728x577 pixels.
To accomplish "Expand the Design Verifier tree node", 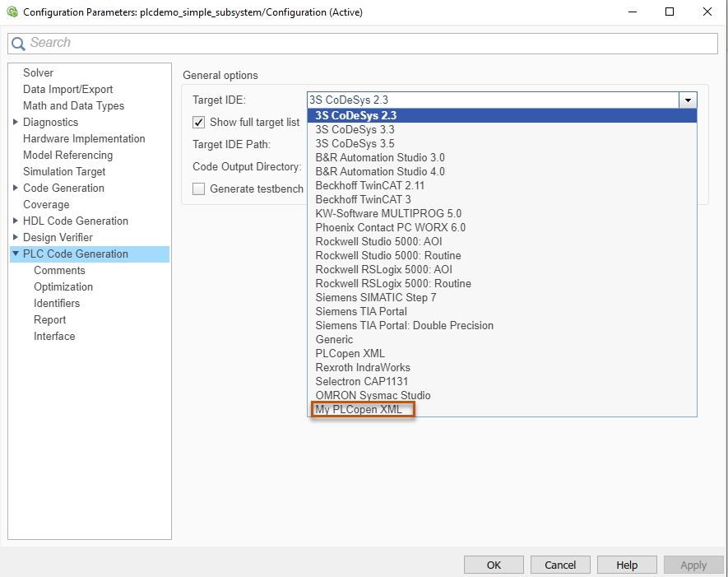I will click(x=16, y=237).
